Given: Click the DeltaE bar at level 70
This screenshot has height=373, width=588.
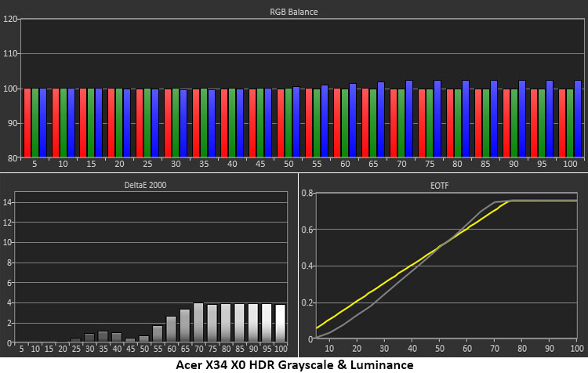Looking at the screenshot, I should point(198,322).
